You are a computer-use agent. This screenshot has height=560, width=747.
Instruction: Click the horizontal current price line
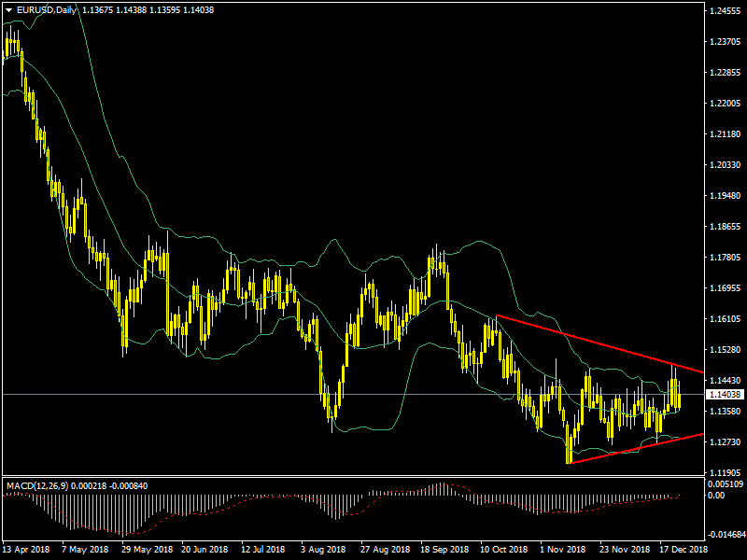tap(280, 395)
